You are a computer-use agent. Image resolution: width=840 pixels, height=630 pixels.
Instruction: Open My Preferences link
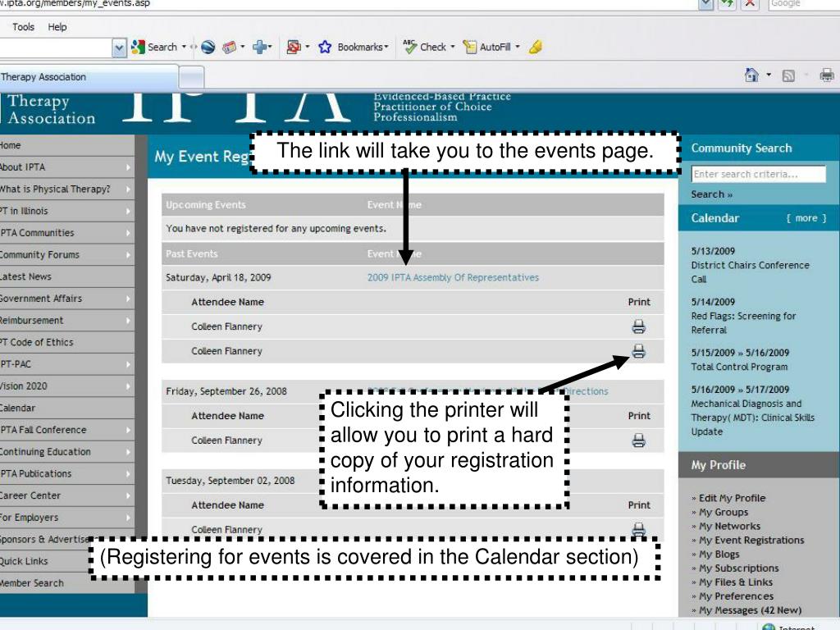736,596
